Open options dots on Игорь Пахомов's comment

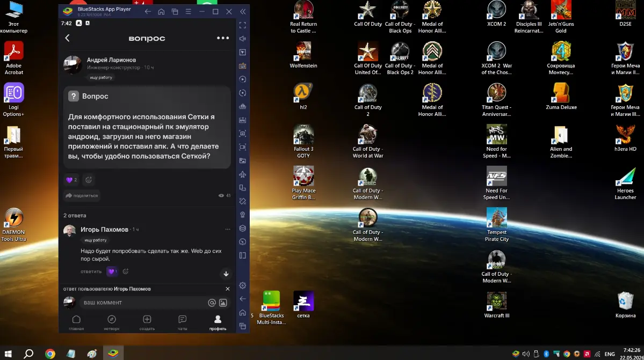tap(228, 229)
